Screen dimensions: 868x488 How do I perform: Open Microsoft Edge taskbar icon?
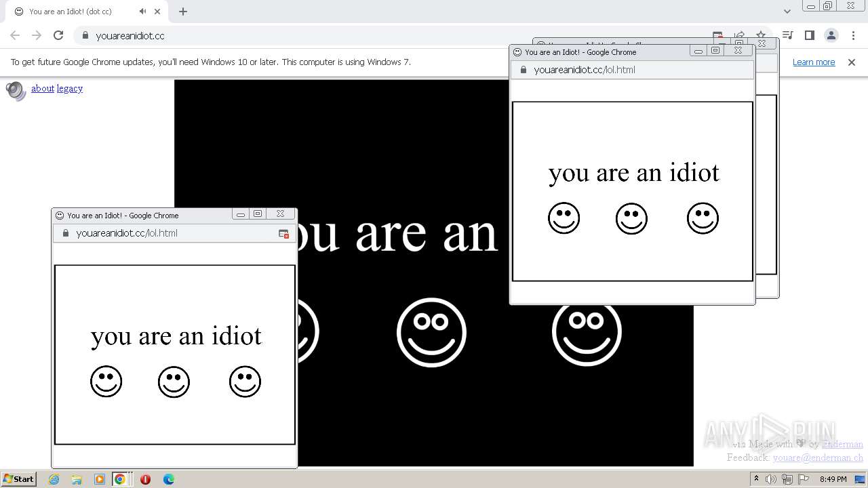[x=169, y=479]
